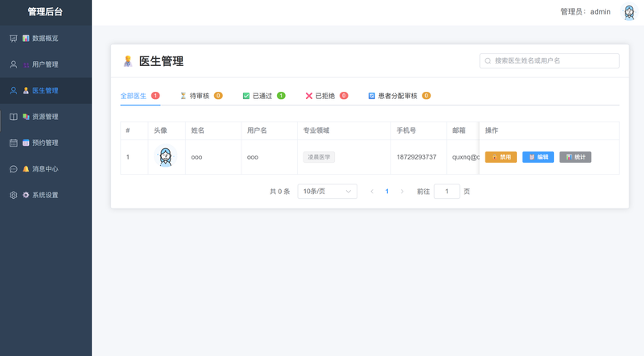Viewport: 644px width, 356px height.
Task: Open 用户管理 in the sidebar
Action: [x=46, y=64]
